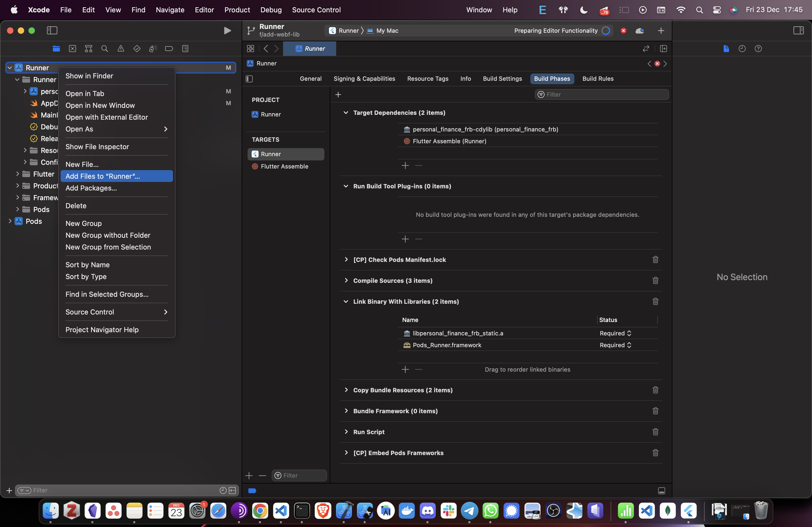This screenshot has width=812, height=527.
Task: Click the targets Filter field
Action: point(299,475)
